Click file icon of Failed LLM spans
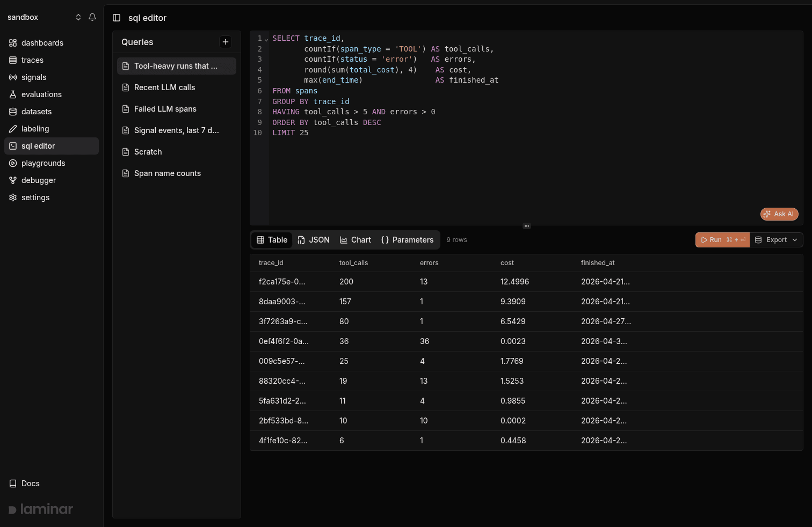Screen dimensions: 812x527 pyautogui.click(x=126, y=109)
